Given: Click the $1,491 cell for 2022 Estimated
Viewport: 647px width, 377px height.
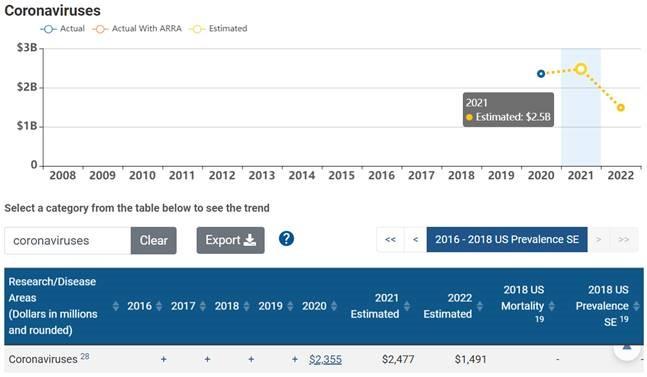Looking at the screenshot, I should [471, 360].
